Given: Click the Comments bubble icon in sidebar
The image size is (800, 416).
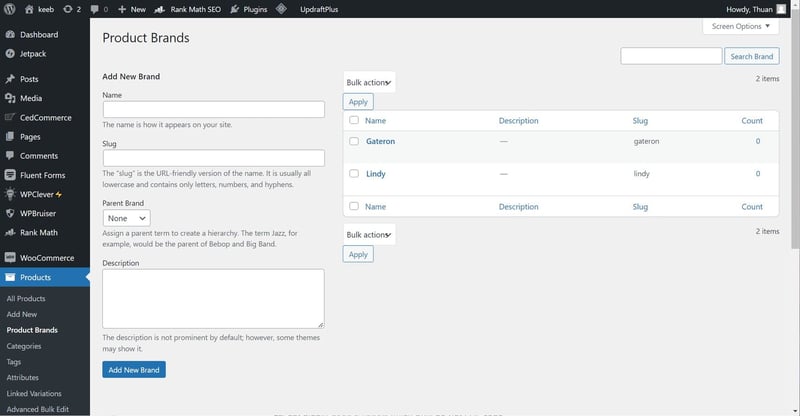Looking at the screenshot, I should [10, 156].
